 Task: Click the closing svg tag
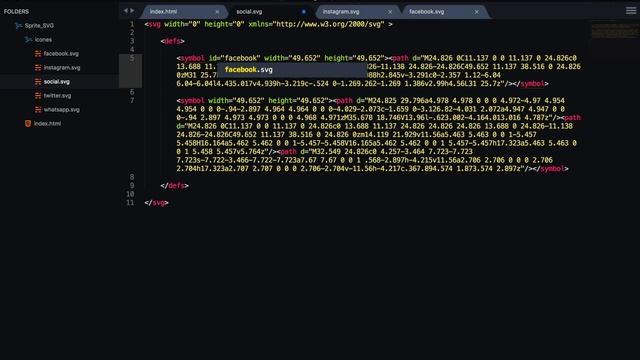pos(156,202)
